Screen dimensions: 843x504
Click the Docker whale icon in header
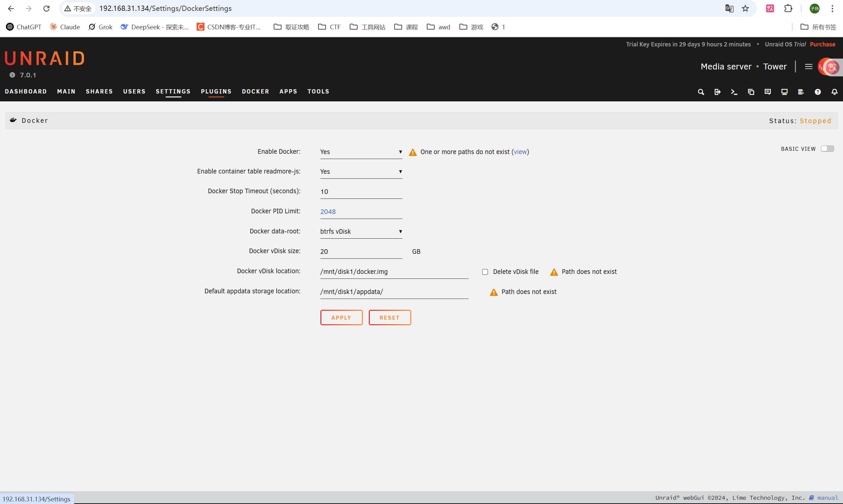[13, 120]
